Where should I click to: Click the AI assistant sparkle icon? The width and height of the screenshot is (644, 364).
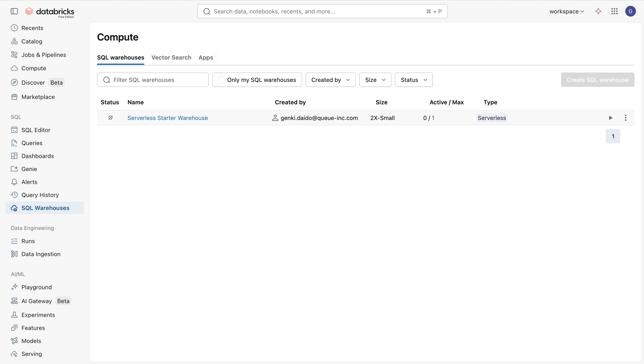pos(598,11)
